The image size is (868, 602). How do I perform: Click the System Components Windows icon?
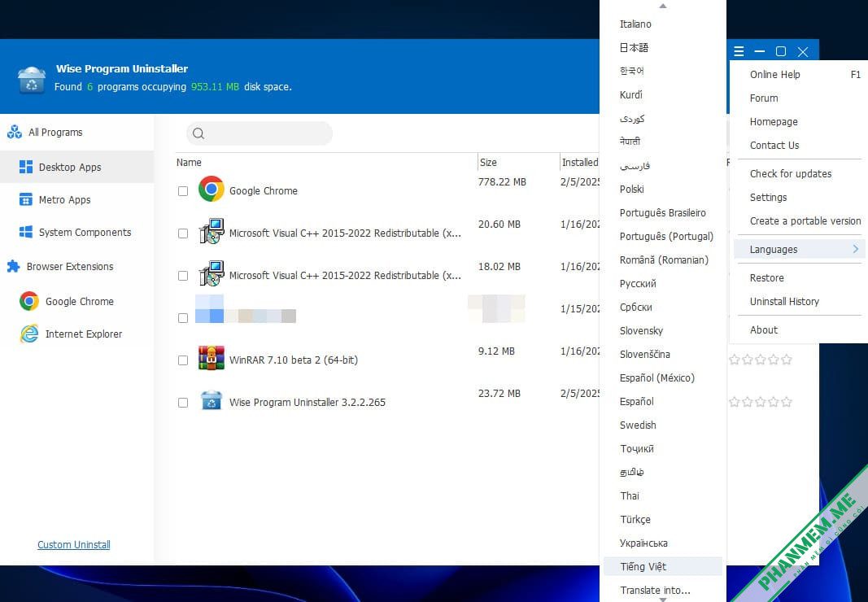26,232
